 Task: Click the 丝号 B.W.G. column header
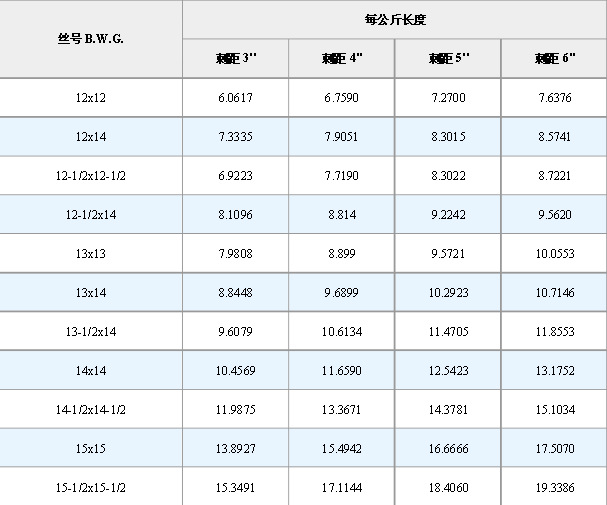pos(90,39)
